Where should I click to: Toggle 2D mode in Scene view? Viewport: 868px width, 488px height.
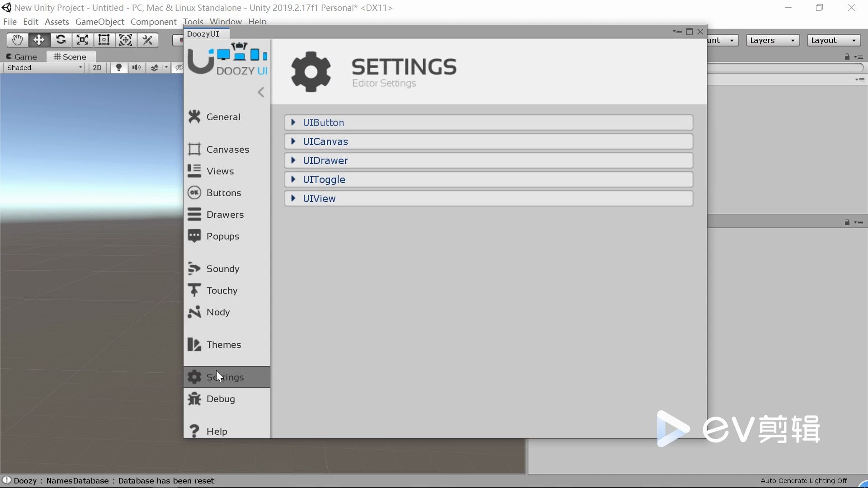point(97,68)
